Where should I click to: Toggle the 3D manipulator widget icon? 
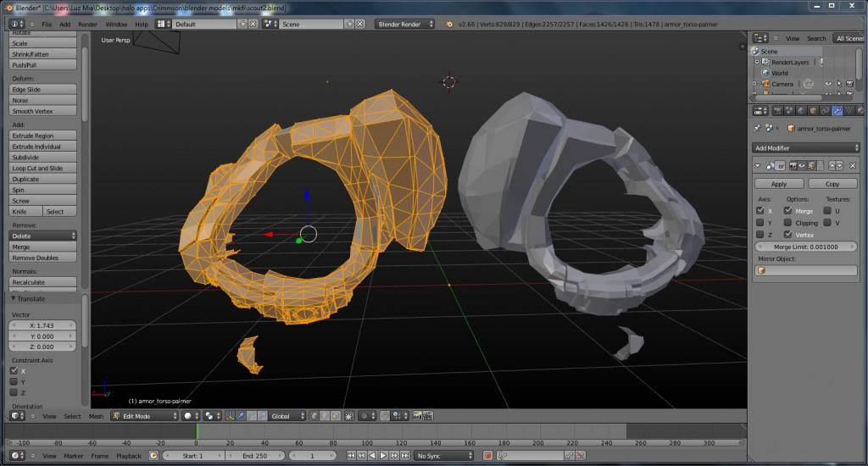231,416
